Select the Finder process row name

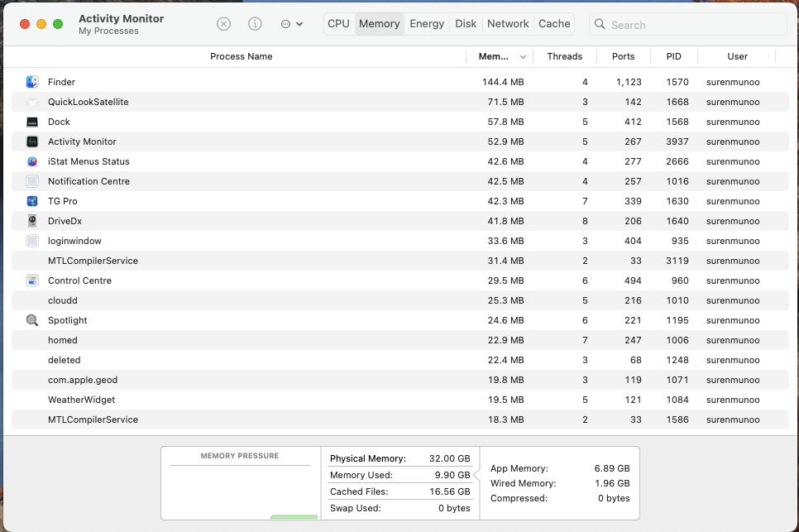coord(61,82)
